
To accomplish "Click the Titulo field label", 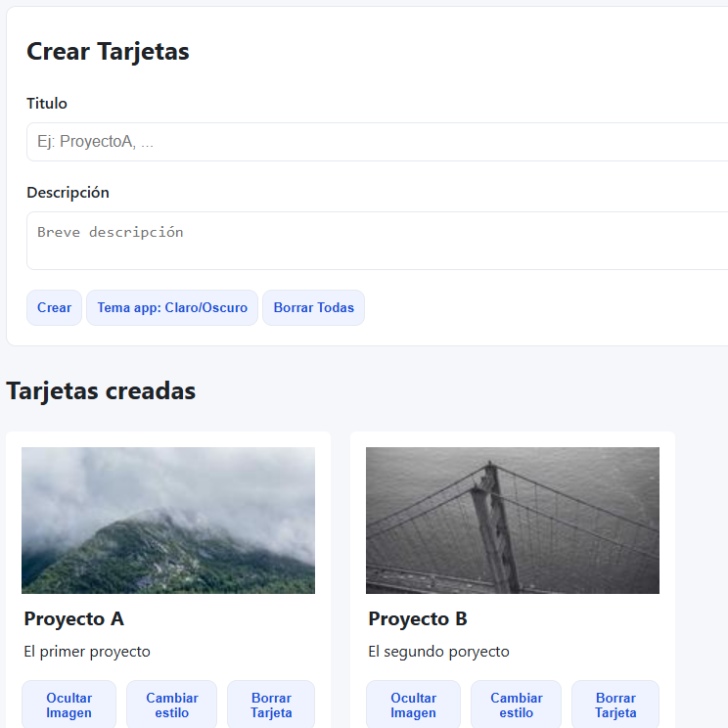I will (x=47, y=104).
